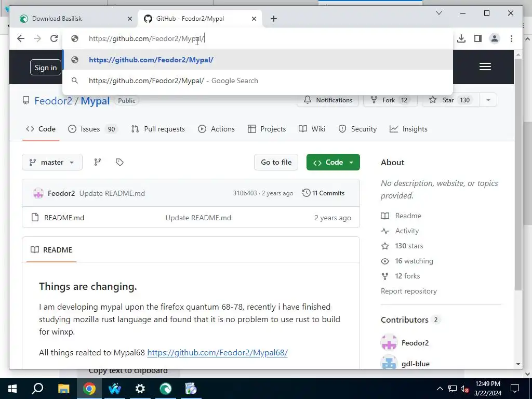Open Feodor2 commit author link
Screen dimensions: 532x399
61,193
